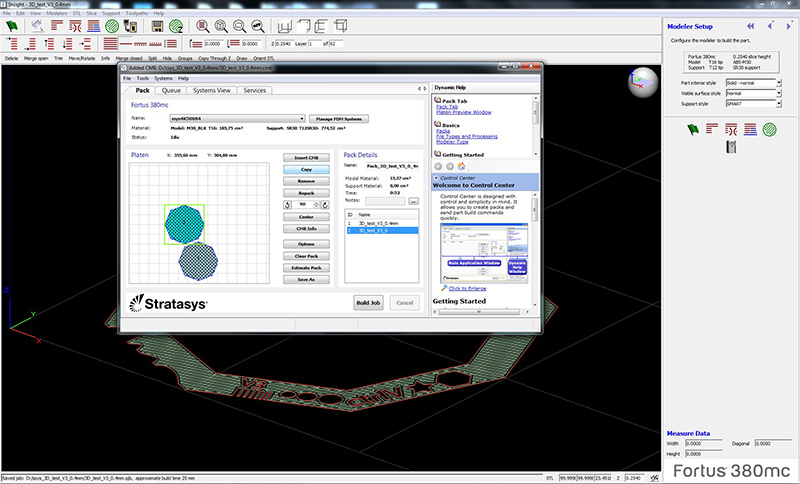Screen dimensions: 800x484
Task: Click the Control Center help screenshot thumbnail
Action: coord(484,253)
